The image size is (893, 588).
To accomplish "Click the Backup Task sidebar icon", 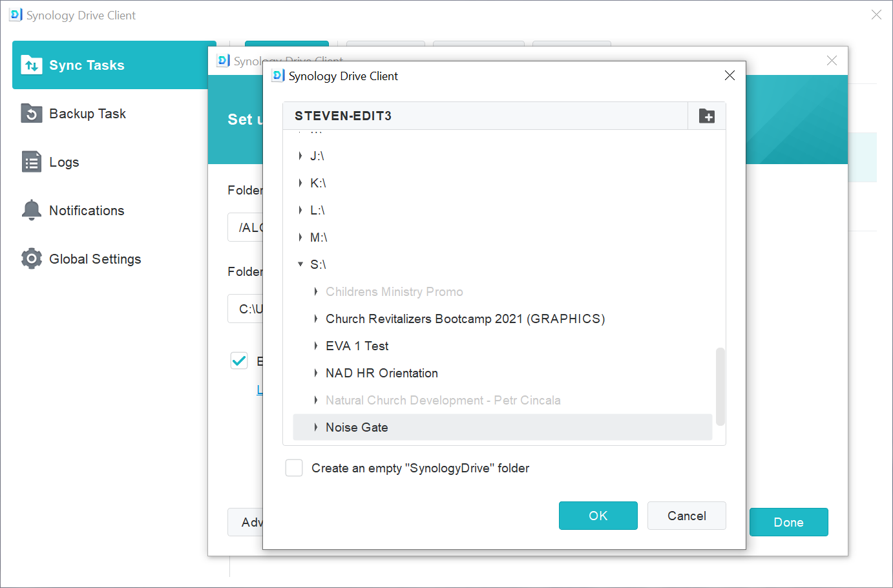I will click(32, 114).
